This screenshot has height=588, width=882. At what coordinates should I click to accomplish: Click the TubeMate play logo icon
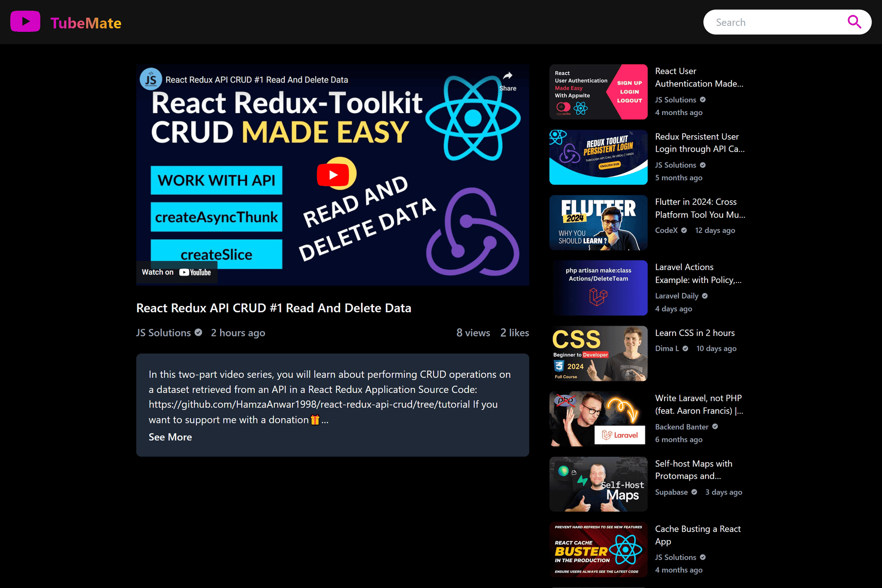25,22
